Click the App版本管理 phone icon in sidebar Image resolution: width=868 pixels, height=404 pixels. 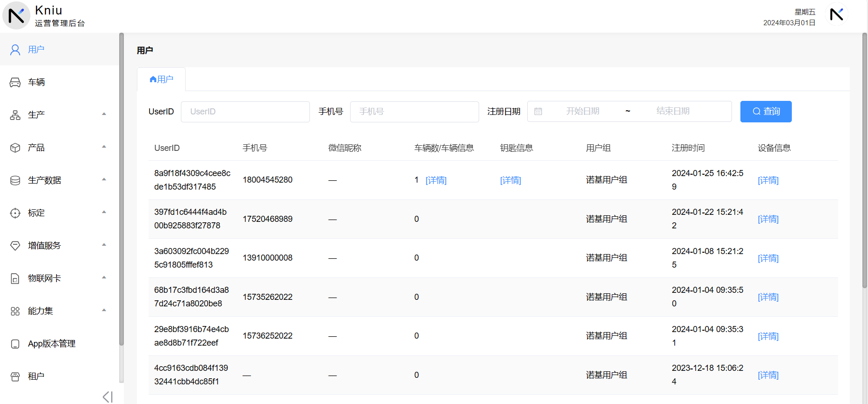point(15,344)
